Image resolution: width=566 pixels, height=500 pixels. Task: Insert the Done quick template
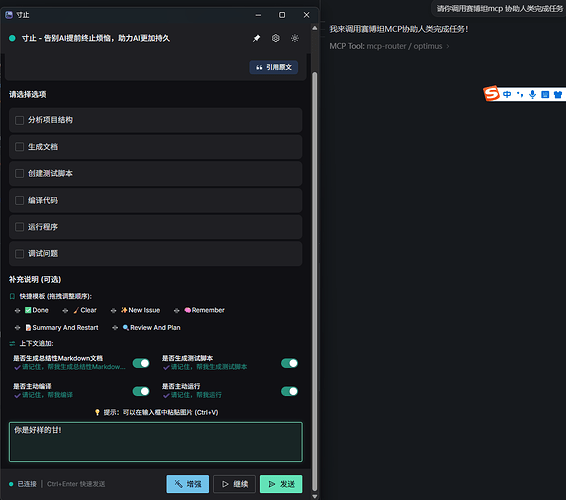pos(36,310)
